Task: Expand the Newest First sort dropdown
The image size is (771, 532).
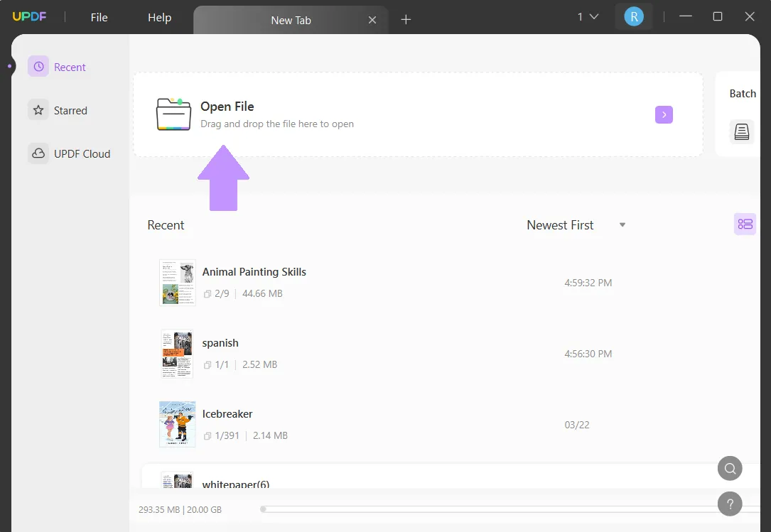Action: [576, 224]
